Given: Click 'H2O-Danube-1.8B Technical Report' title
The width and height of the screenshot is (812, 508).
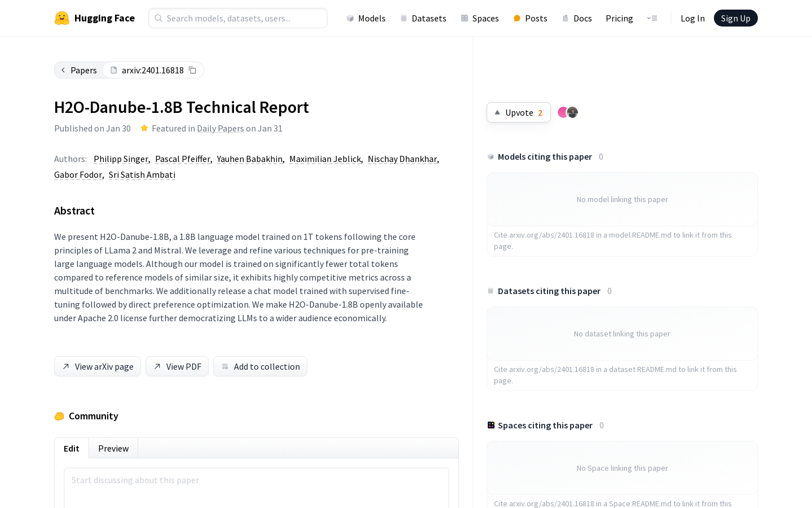Looking at the screenshot, I should coord(182,107).
